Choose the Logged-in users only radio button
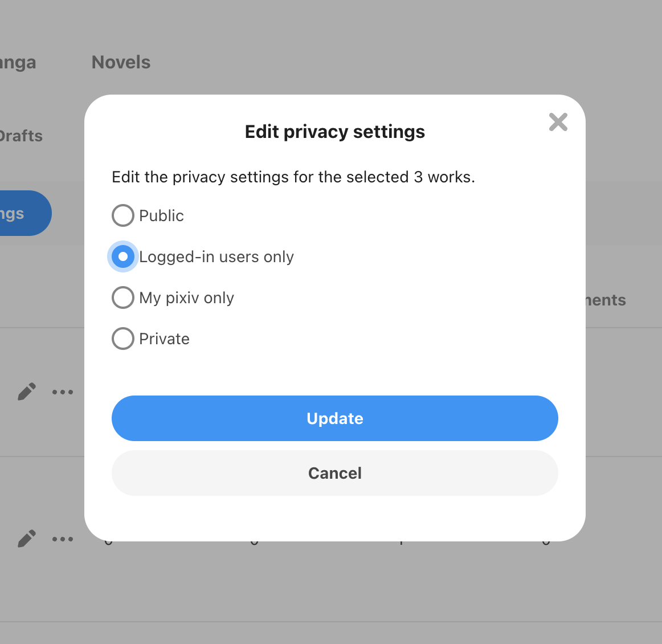The height and width of the screenshot is (644, 662). point(123,256)
